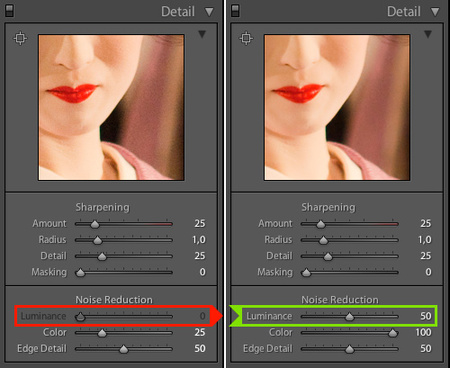450x368 pixels.
Task: Click the Luminance label in right panel
Action: (269, 316)
